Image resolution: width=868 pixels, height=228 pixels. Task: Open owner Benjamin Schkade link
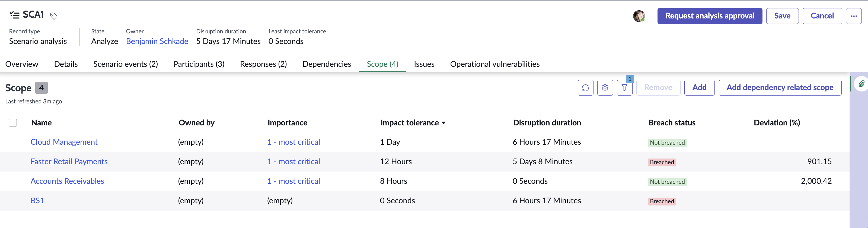[157, 42]
